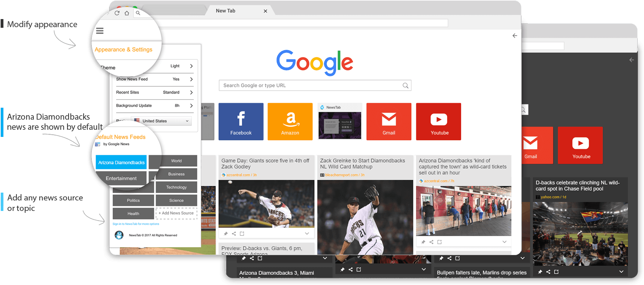Choose the Health news feed
The image size is (644, 285).
click(x=133, y=214)
